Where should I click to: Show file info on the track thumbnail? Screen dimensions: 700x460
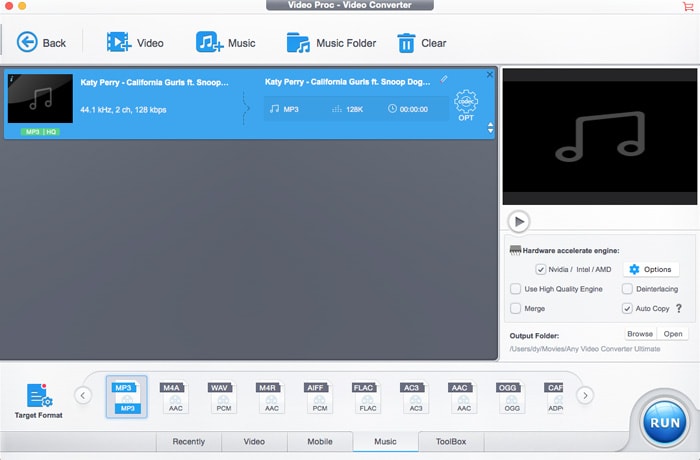[x=12, y=79]
